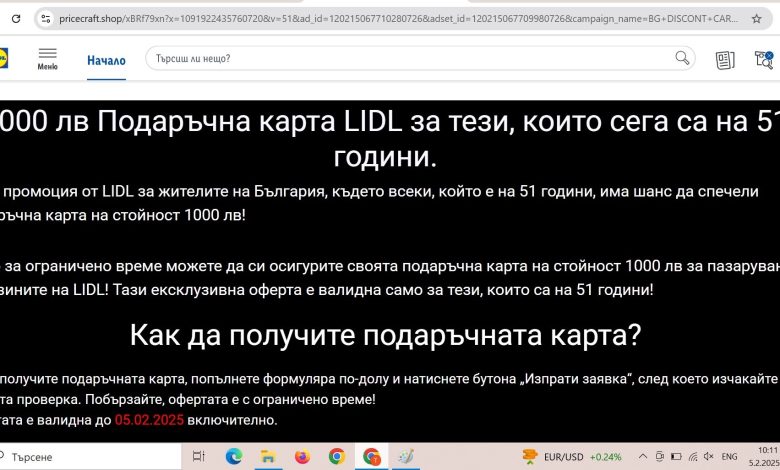This screenshot has height=470, width=780.
Task: Launch Microsoft Edge from the taskbar
Action: point(234,456)
